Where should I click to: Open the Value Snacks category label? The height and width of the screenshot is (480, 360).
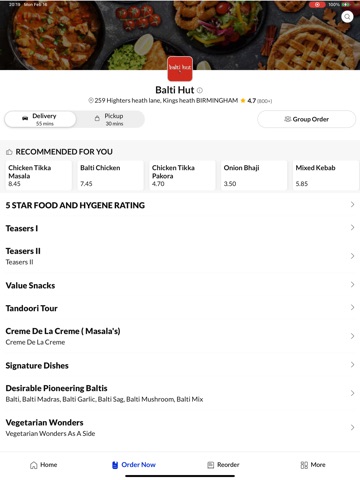[x=30, y=285]
